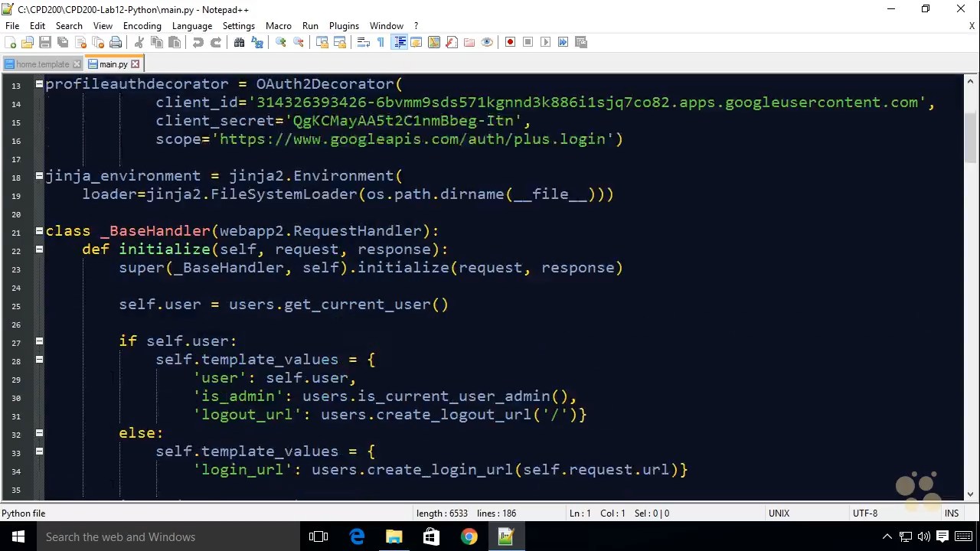Screen dimensions: 980x551
Task: Collapse the profileauthdecorator block at line 13
Action: (x=39, y=84)
